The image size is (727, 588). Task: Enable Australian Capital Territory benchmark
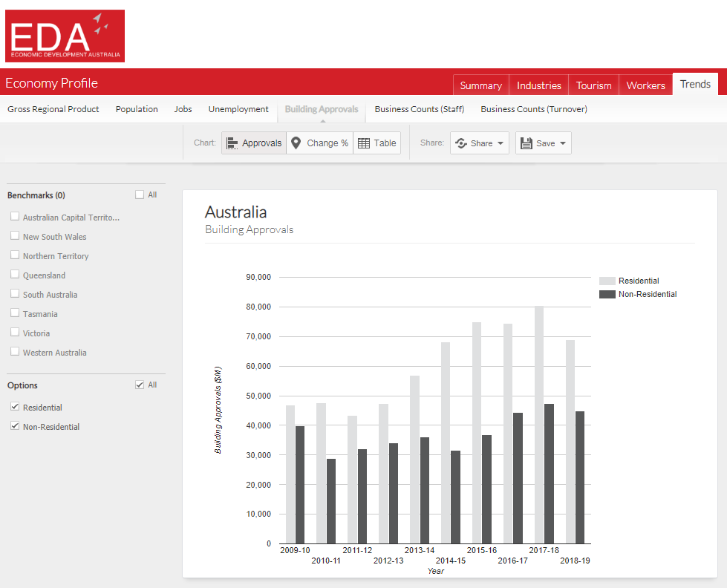point(15,217)
